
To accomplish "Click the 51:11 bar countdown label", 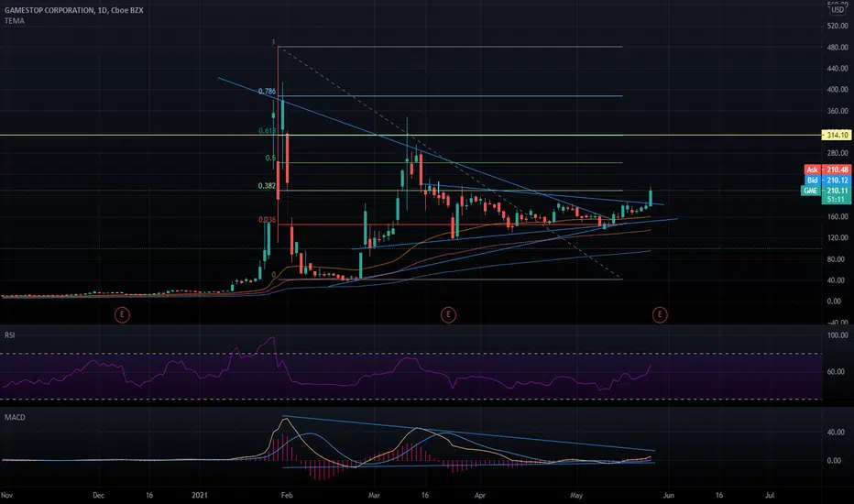I will coord(837,200).
